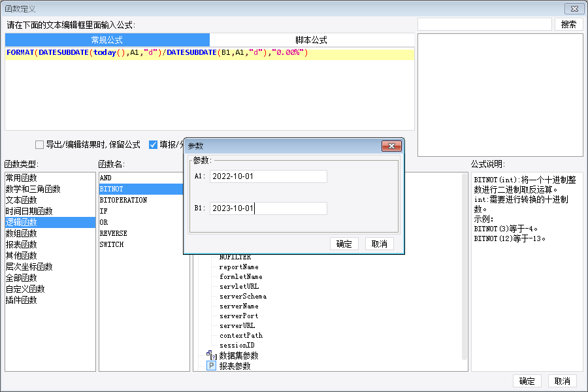Select formletName in the variable tree
The image size is (588, 392).
240,277
